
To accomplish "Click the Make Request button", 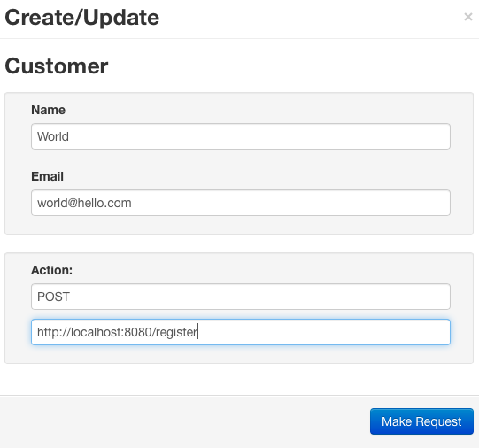I will click(x=421, y=421).
